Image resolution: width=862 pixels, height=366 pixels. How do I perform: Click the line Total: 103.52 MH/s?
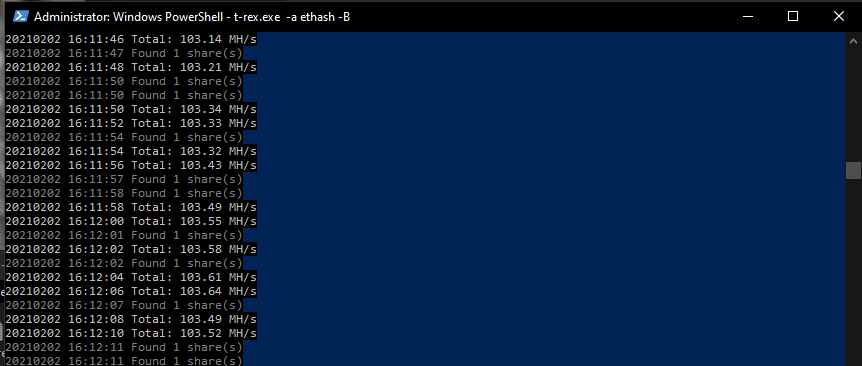pyautogui.click(x=131, y=333)
